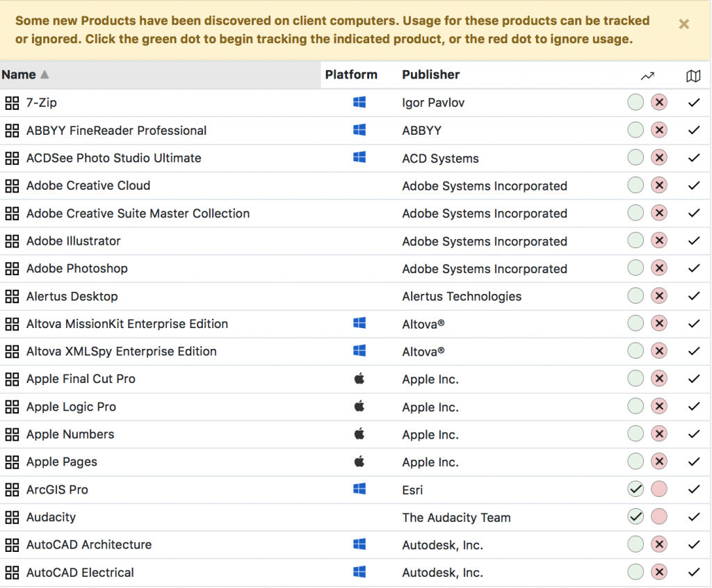This screenshot has height=588, width=712.
Task: Click the Altova MissionKit grid icon
Action: (13, 324)
